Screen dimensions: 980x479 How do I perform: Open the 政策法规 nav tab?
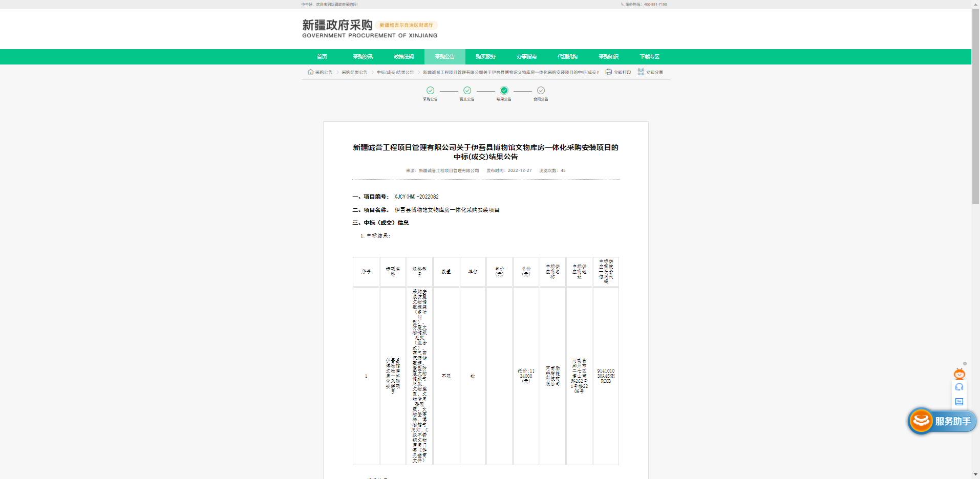click(x=403, y=57)
